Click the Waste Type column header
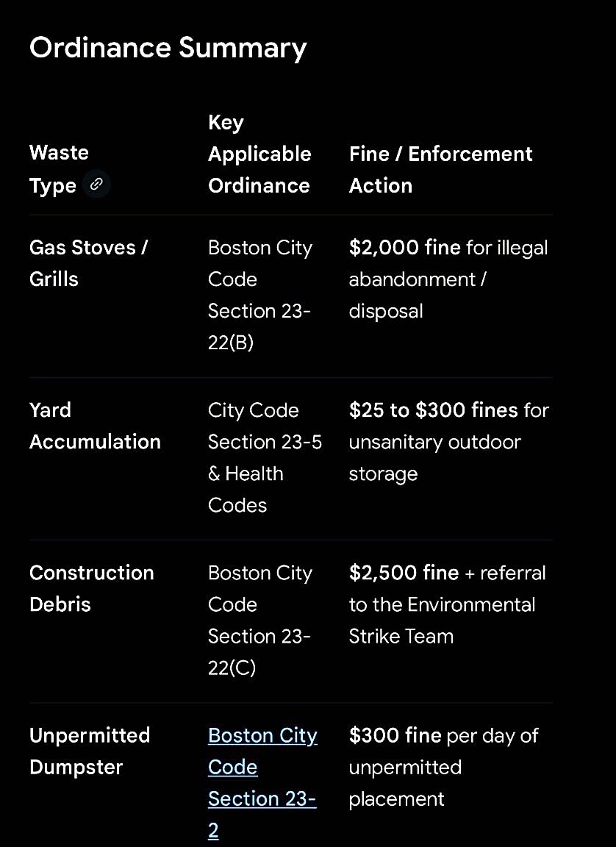Image resolution: width=616 pixels, height=847 pixels. coord(59,169)
